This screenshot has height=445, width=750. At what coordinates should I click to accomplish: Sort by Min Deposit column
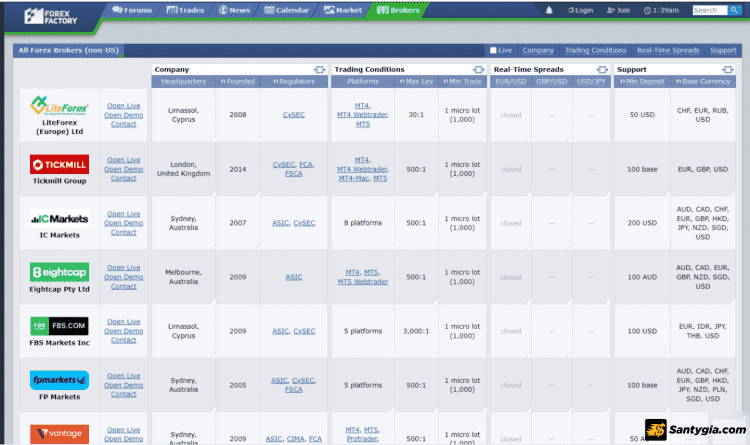point(642,81)
